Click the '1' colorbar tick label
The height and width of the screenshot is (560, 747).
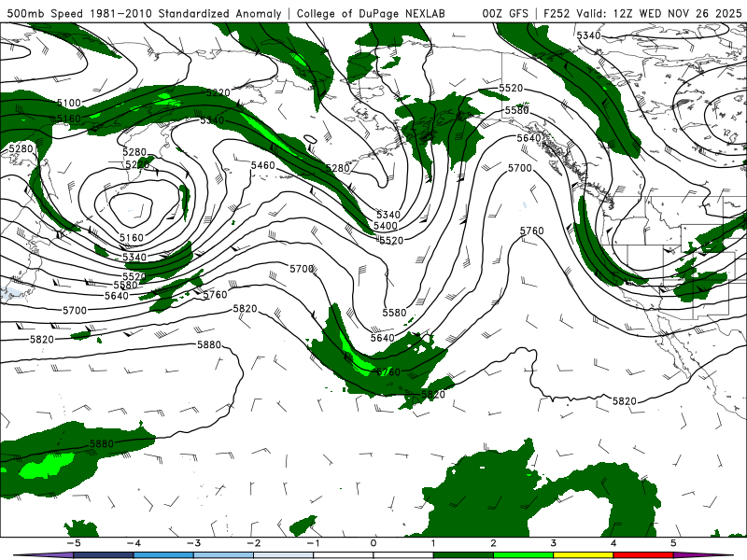[433, 543]
